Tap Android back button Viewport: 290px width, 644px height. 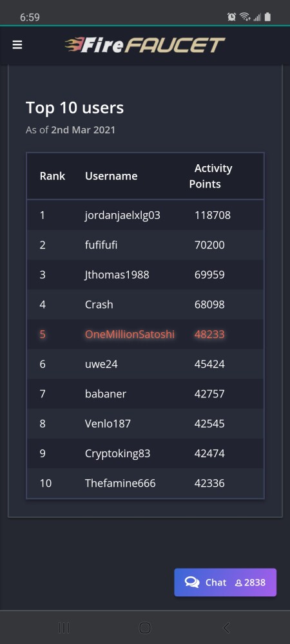tap(226, 627)
